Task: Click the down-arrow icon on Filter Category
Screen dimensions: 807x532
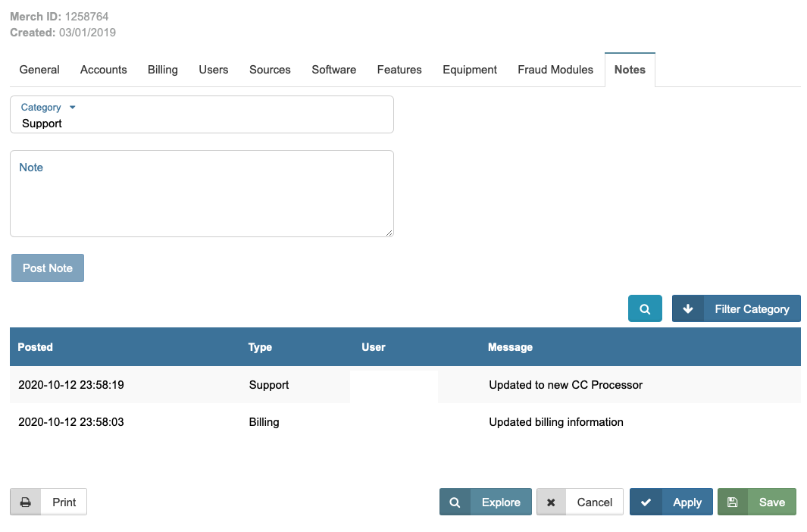Action: (x=688, y=309)
